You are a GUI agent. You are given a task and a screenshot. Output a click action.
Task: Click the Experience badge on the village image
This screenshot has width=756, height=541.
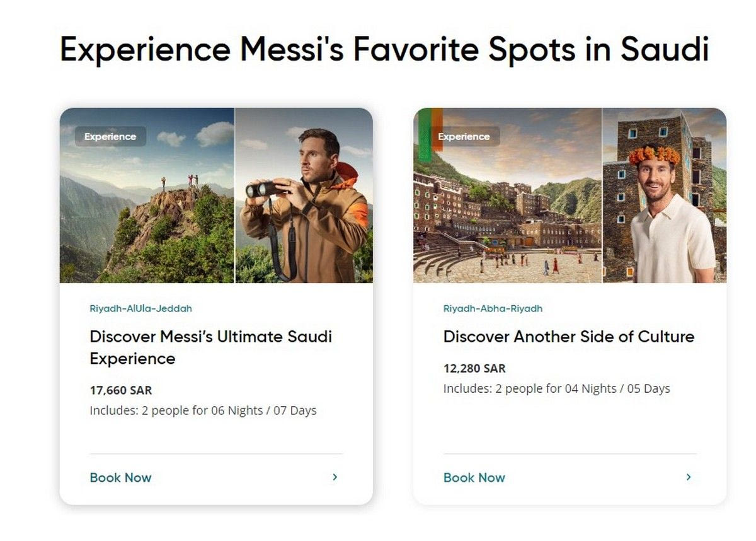(464, 136)
